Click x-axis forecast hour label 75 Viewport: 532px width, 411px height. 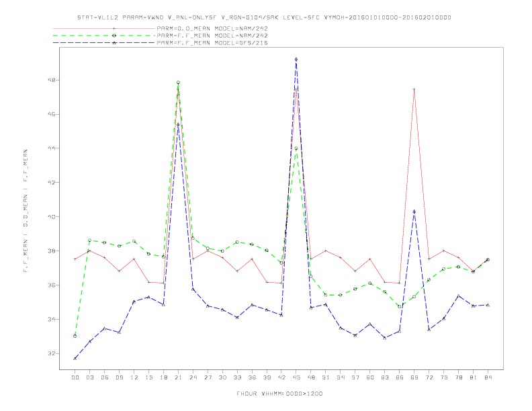(x=444, y=377)
